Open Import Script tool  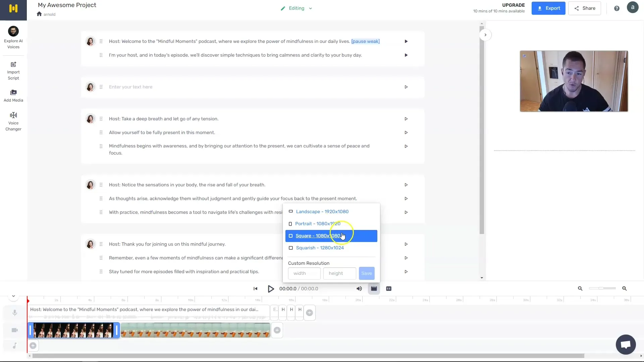point(13,71)
